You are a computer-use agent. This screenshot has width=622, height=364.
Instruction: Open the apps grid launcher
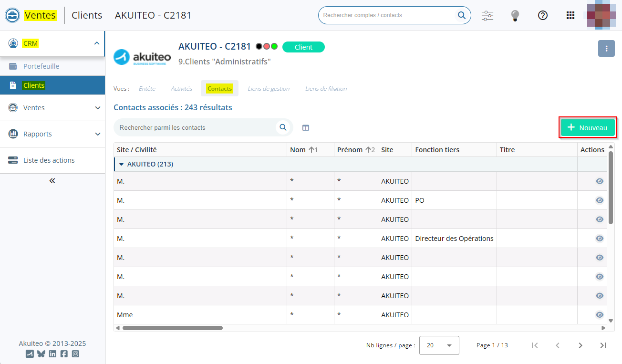[x=570, y=15]
